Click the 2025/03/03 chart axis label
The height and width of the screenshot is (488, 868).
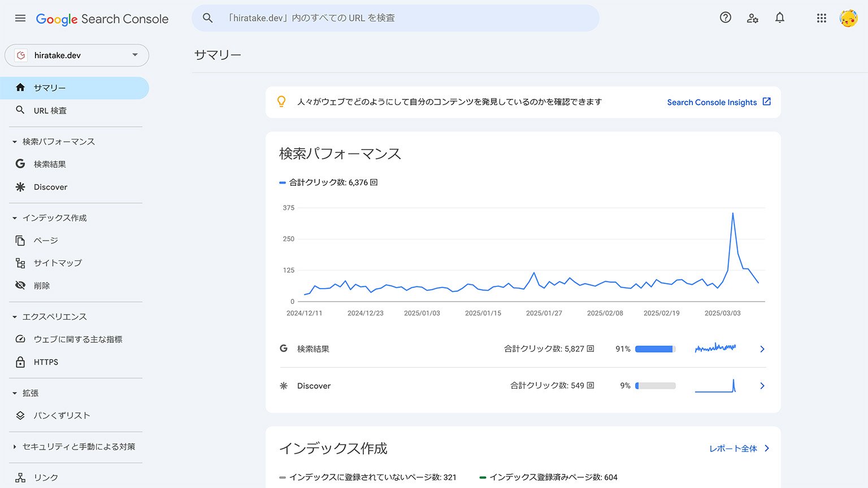coord(722,313)
